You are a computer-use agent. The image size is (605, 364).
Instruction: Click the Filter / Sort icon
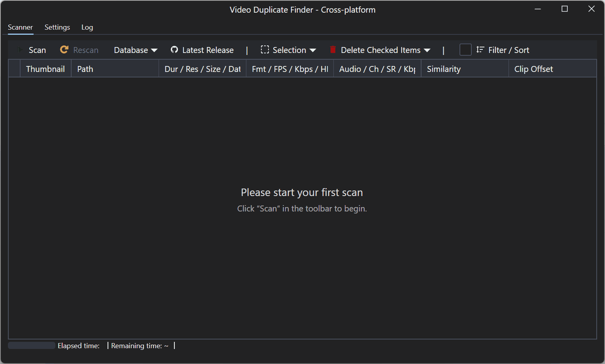480,50
